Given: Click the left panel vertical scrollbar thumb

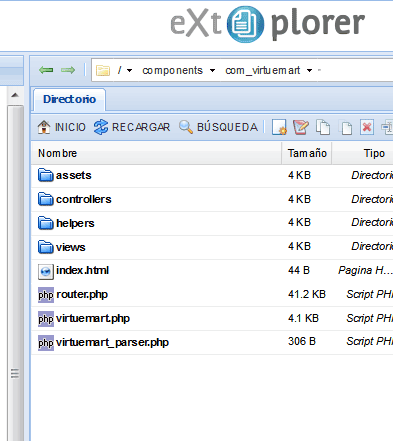Looking at the screenshot, I should coord(15,273).
